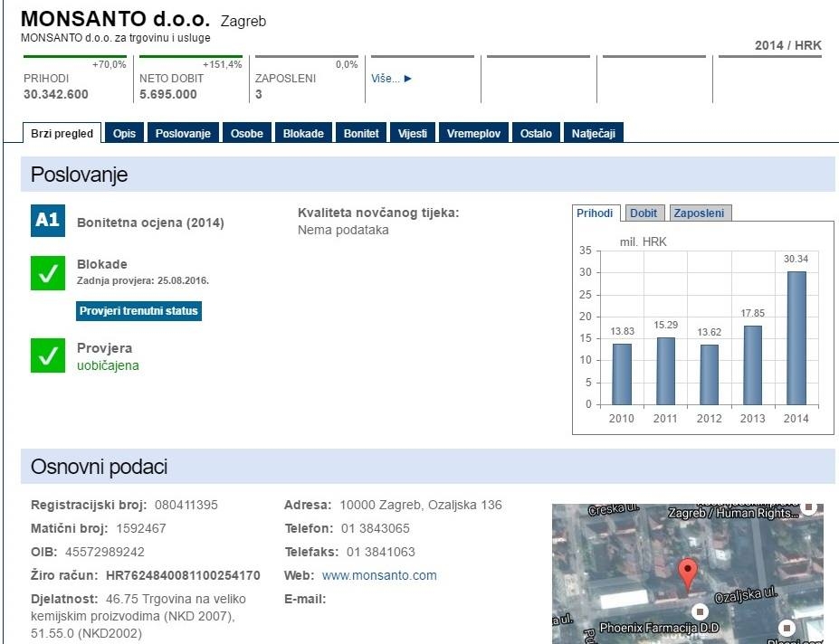Click the Telefon number 01 3843065
This screenshot has width=839, height=644.
(375, 528)
